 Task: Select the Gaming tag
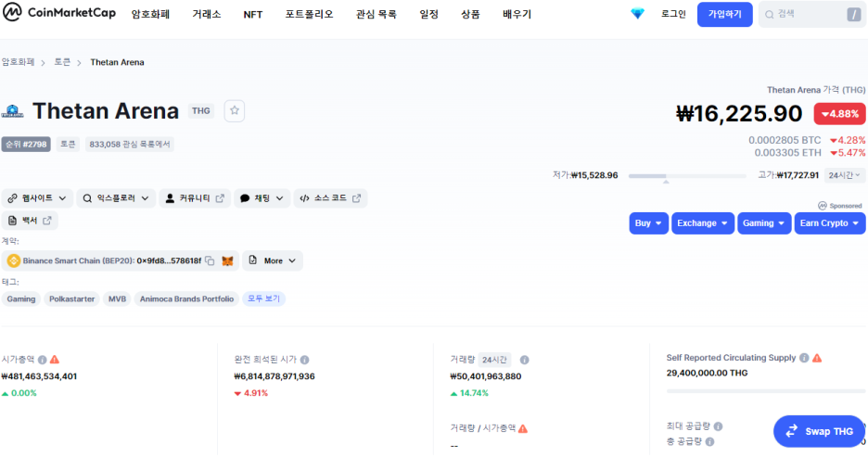[x=21, y=298]
